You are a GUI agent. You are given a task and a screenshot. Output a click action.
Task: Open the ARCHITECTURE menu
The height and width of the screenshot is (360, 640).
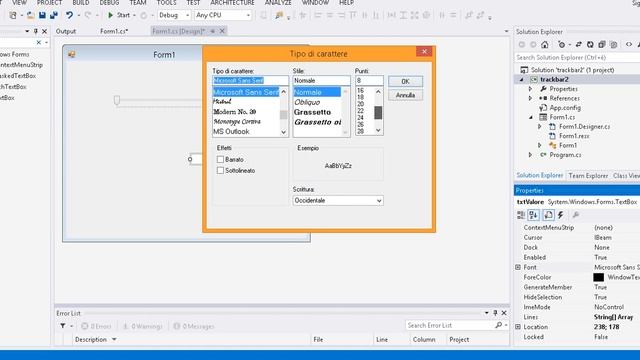tap(232, 3)
